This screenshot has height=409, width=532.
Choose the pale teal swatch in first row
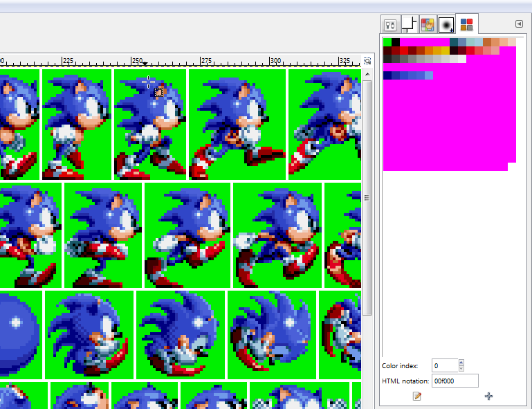tap(470, 42)
